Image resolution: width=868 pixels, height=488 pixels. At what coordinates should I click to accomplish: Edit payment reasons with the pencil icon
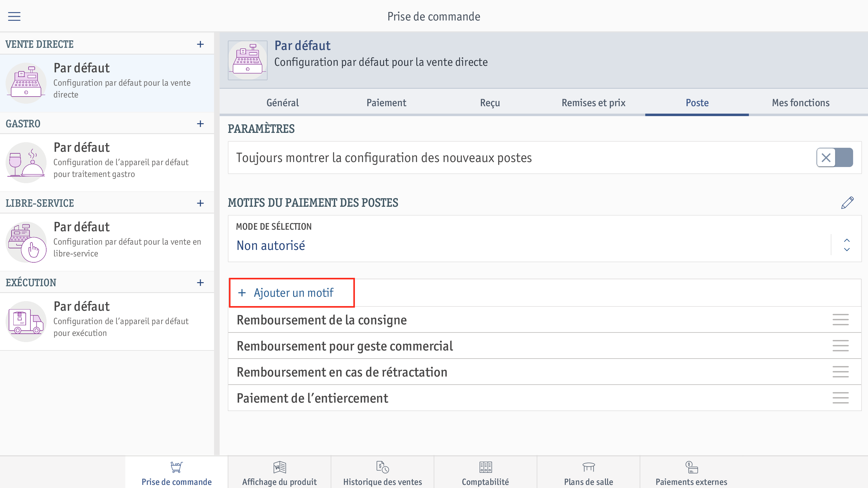(x=847, y=203)
